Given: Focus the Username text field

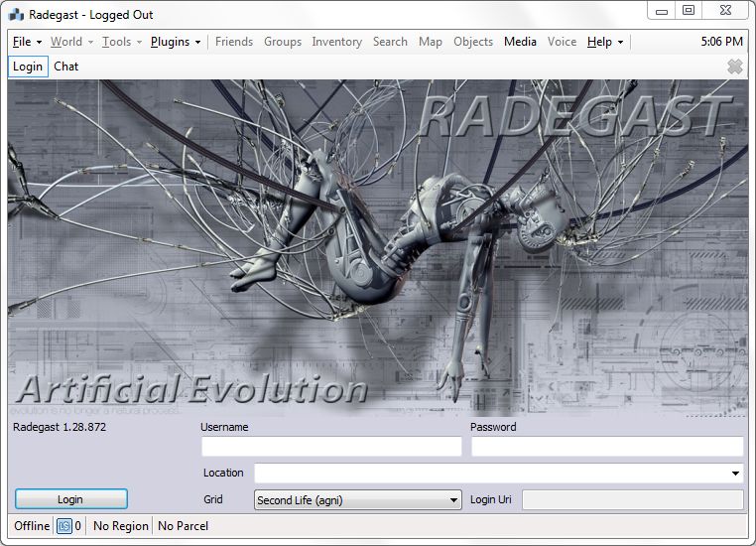Looking at the screenshot, I should point(331,447).
